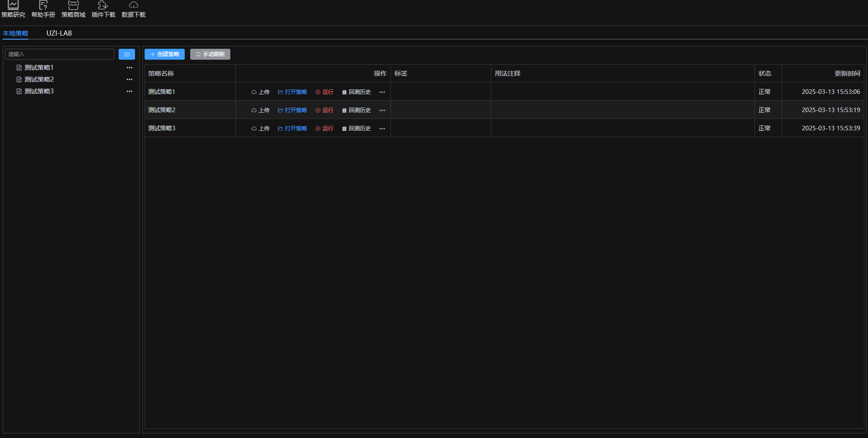
Task: Expand more options for 测试策略1 in sidebar
Action: 130,67
